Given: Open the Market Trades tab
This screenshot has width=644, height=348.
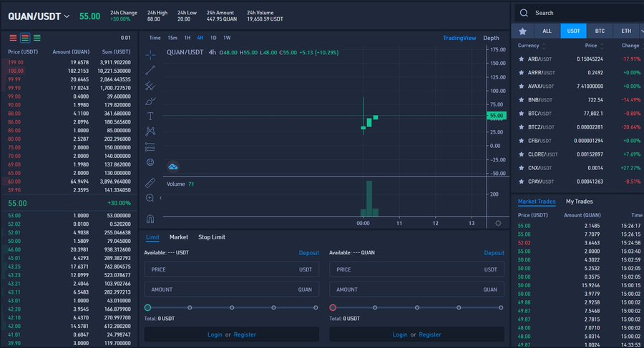Looking at the screenshot, I should pyautogui.click(x=537, y=202).
